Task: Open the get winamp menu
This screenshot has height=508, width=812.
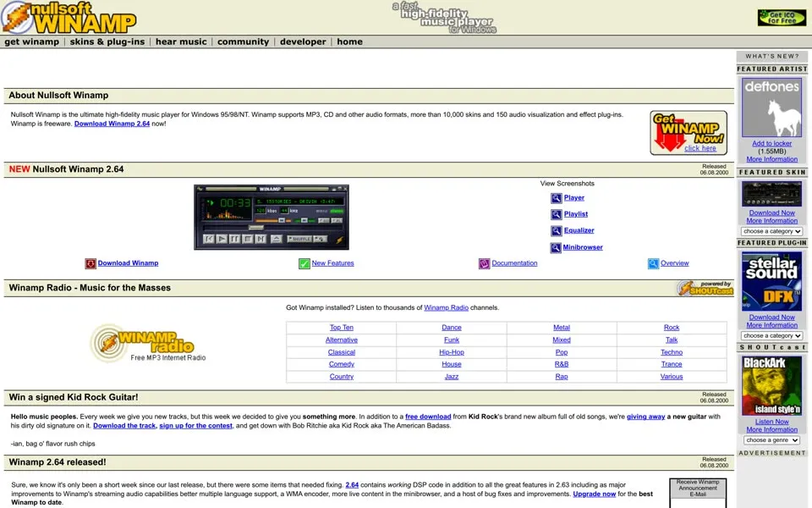Action: coord(32,42)
